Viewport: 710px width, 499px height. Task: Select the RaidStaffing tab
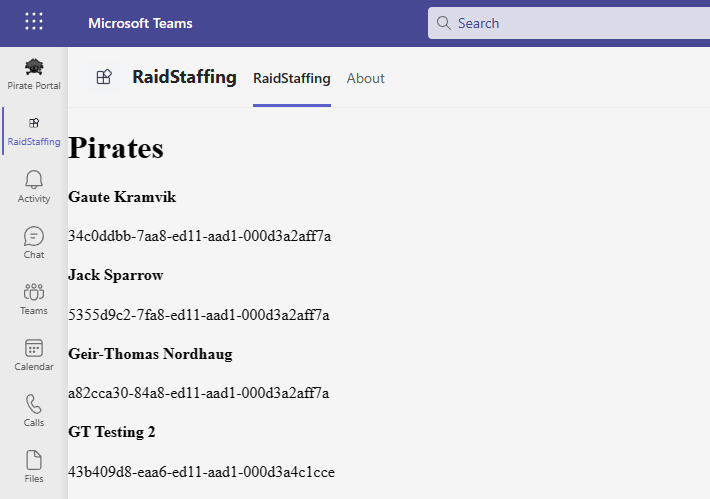coord(292,78)
